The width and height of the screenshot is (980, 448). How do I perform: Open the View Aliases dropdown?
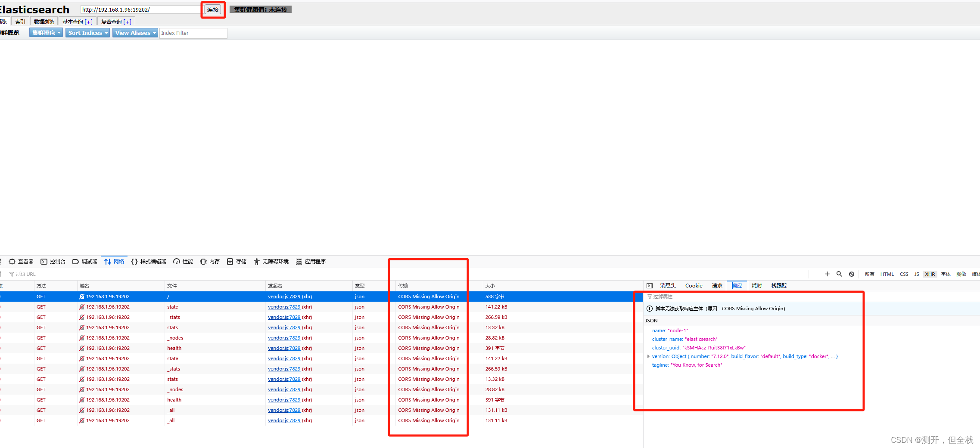click(135, 32)
